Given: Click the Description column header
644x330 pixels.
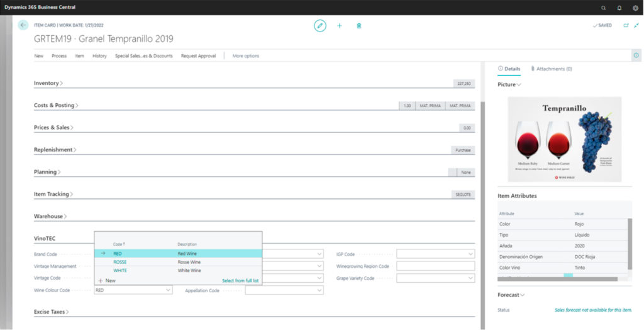Looking at the screenshot, I should click(187, 244).
